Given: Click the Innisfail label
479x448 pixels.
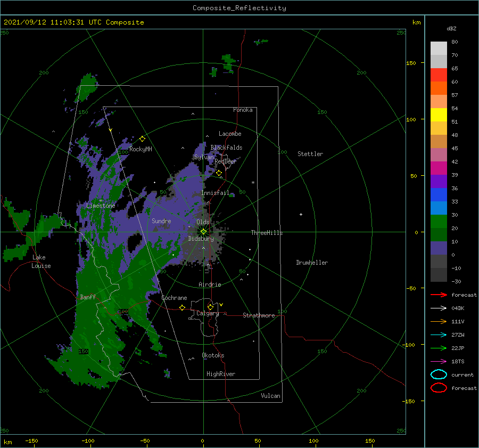Looking at the screenshot, I should click(215, 193).
